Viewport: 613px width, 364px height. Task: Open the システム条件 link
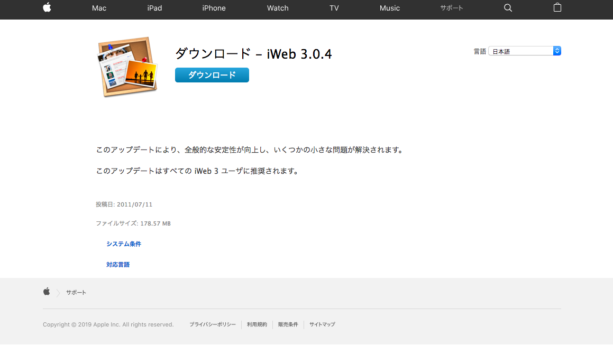[124, 244]
